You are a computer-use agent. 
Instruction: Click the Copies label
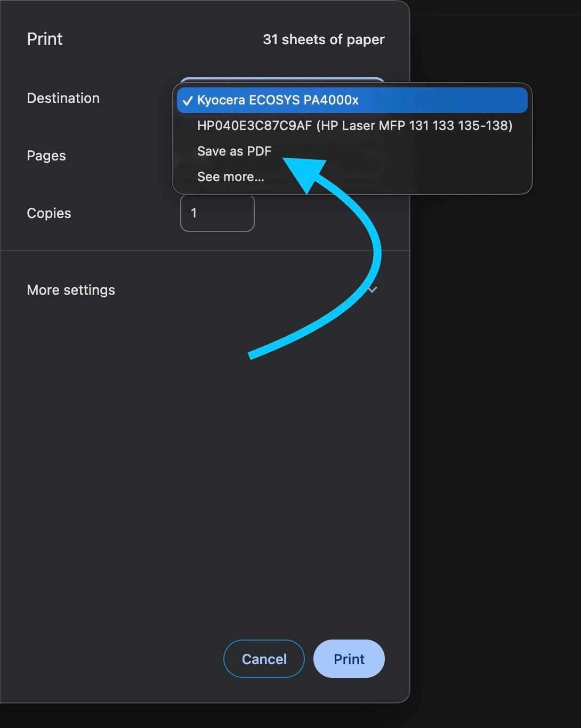click(x=49, y=213)
